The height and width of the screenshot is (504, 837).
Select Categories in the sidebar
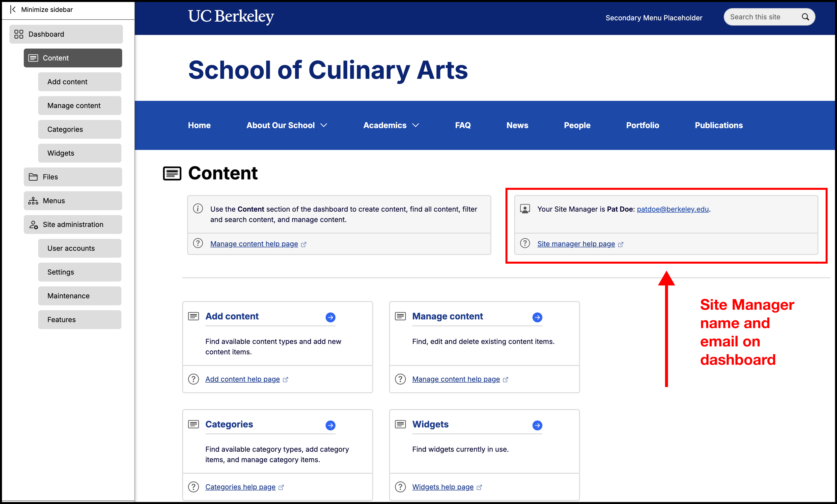tap(80, 129)
